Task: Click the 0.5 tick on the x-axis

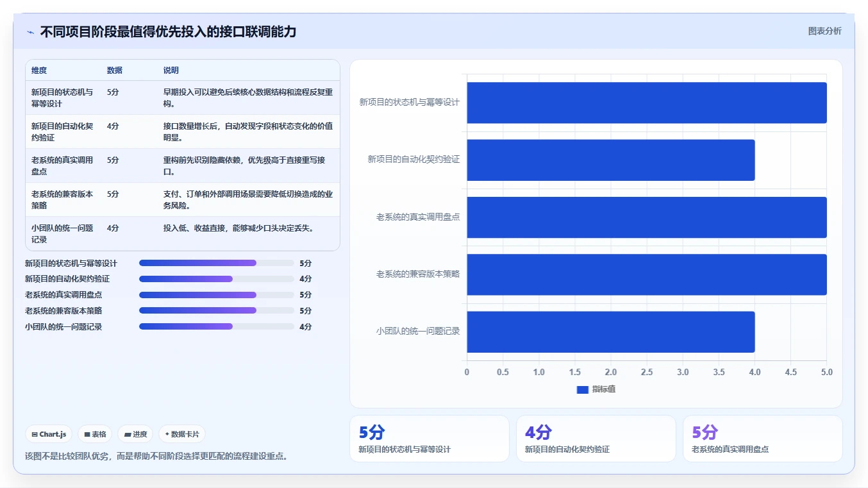Action: (503, 372)
